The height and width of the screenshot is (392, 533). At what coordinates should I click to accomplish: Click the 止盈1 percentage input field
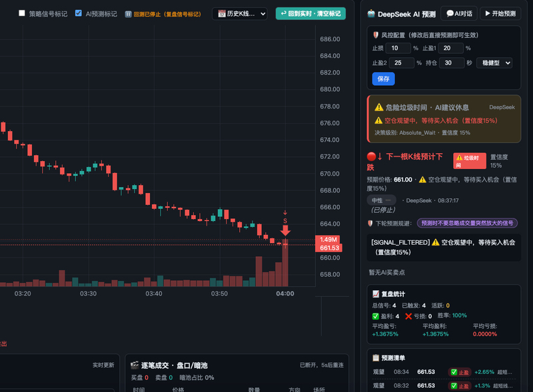(451, 48)
